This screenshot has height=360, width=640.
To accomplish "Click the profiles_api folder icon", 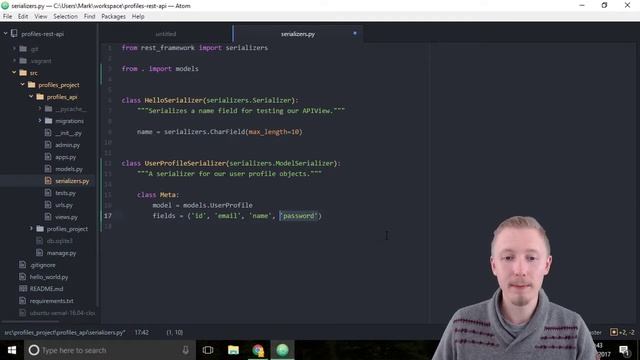I will click(x=40, y=97).
